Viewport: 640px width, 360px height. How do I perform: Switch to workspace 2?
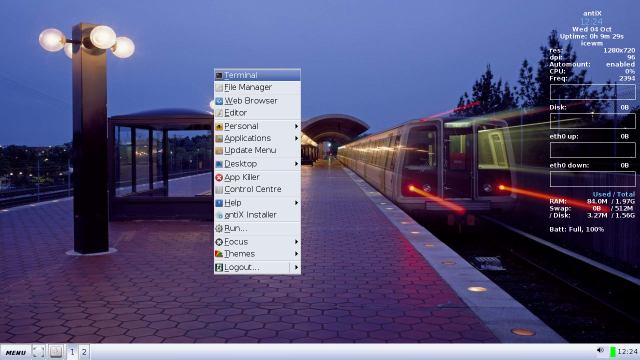click(84, 351)
